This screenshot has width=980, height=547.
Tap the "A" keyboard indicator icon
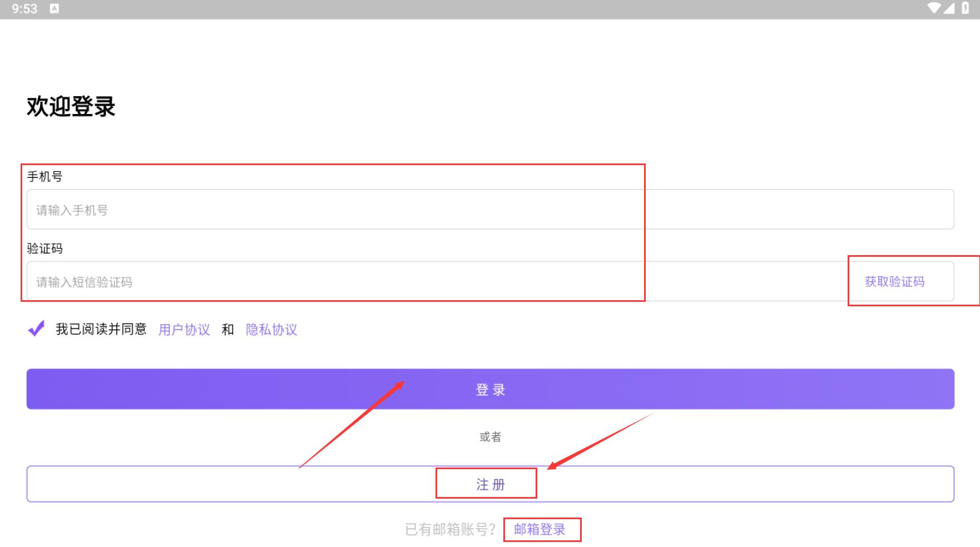(x=55, y=9)
